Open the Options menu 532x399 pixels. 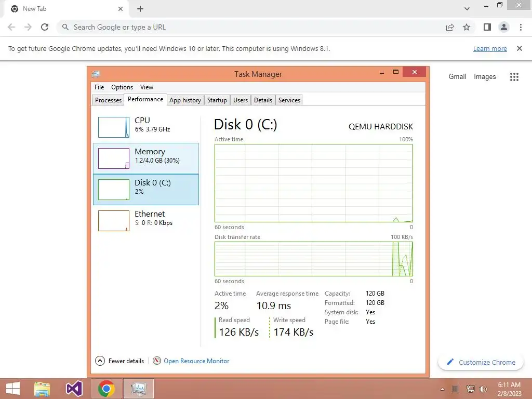click(x=122, y=87)
